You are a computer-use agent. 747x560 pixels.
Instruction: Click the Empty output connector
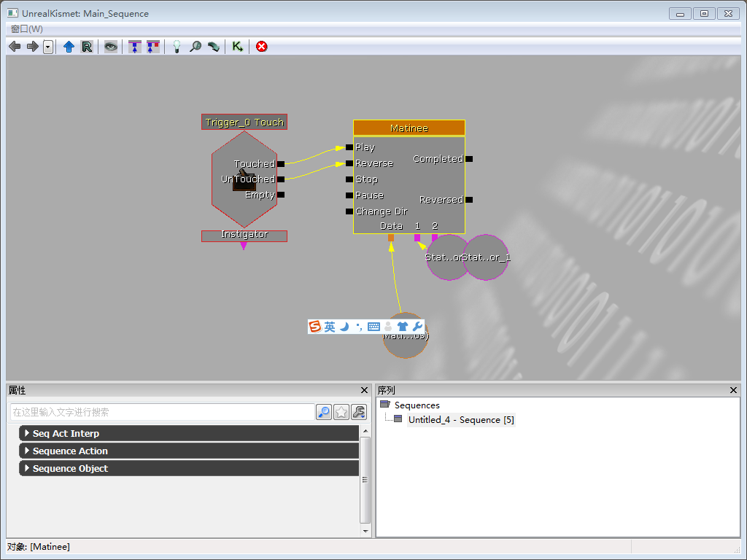click(281, 195)
